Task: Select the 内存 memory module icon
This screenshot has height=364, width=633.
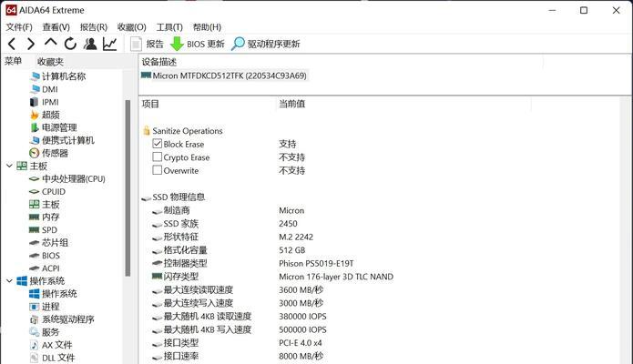Action: [35, 217]
